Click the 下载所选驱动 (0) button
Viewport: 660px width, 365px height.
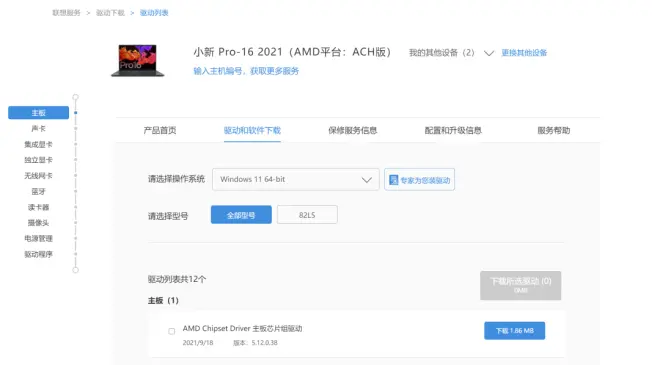[520, 285]
